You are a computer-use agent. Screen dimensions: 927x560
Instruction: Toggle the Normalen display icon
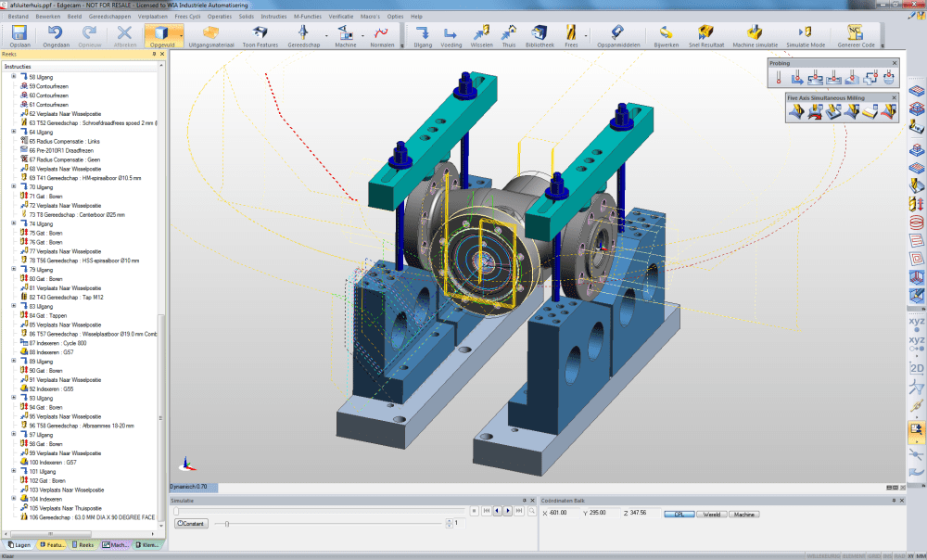[382, 36]
